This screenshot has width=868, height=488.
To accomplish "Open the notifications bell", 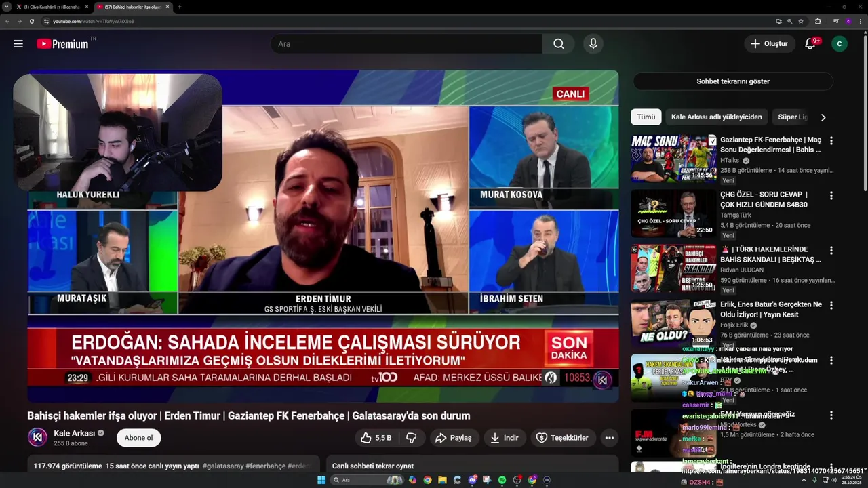I will coord(810,44).
